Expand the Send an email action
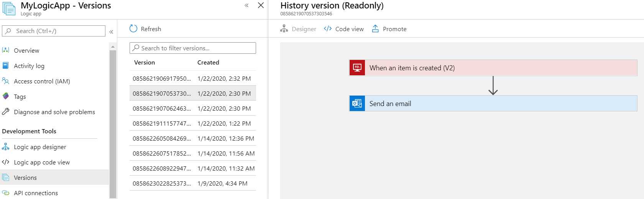 pos(493,103)
